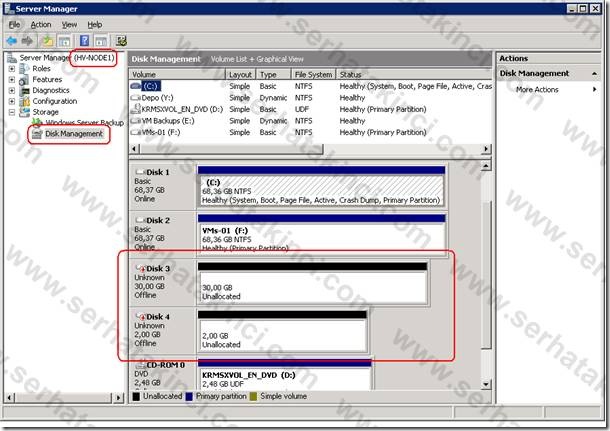
Task: Click the CD-ROM 0 drive icon
Action: (x=140, y=365)
